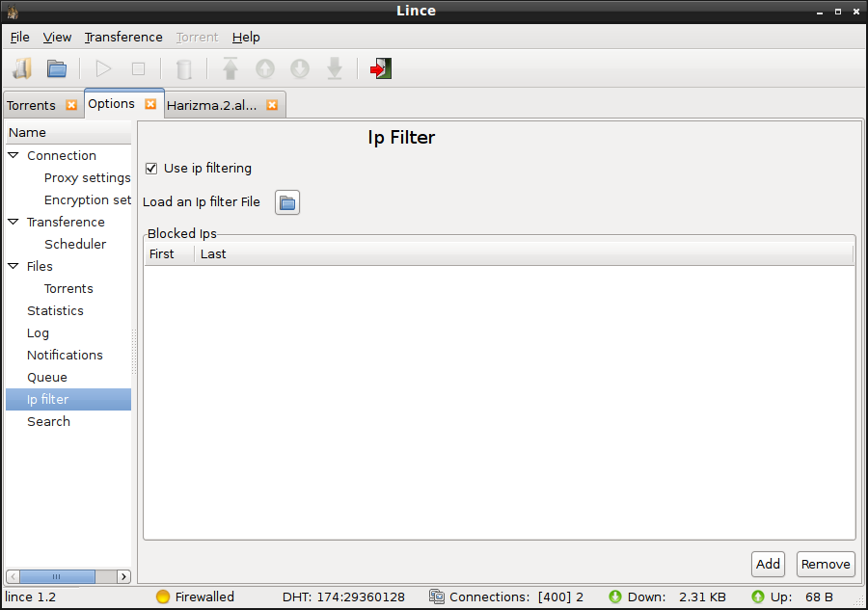Viewport: 868px width, 610px height.
Task: Close the Harizma.2.al... tab
Action: coord(272,105)
